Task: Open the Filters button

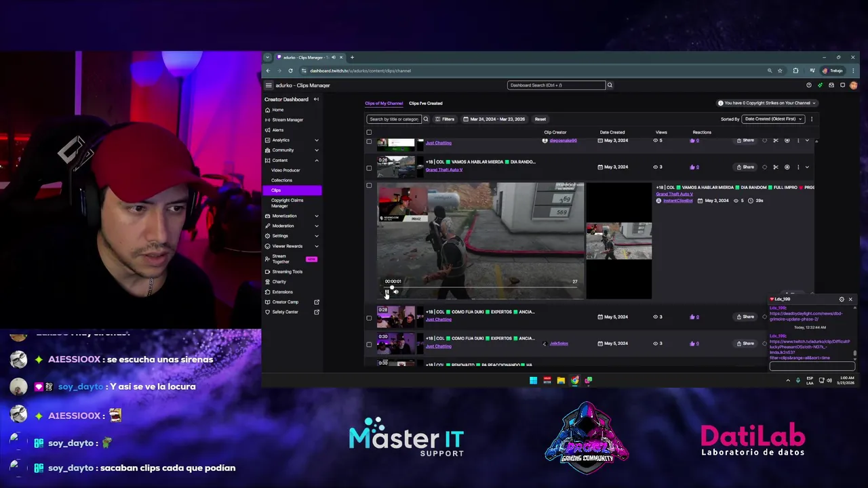Action: 445,119
